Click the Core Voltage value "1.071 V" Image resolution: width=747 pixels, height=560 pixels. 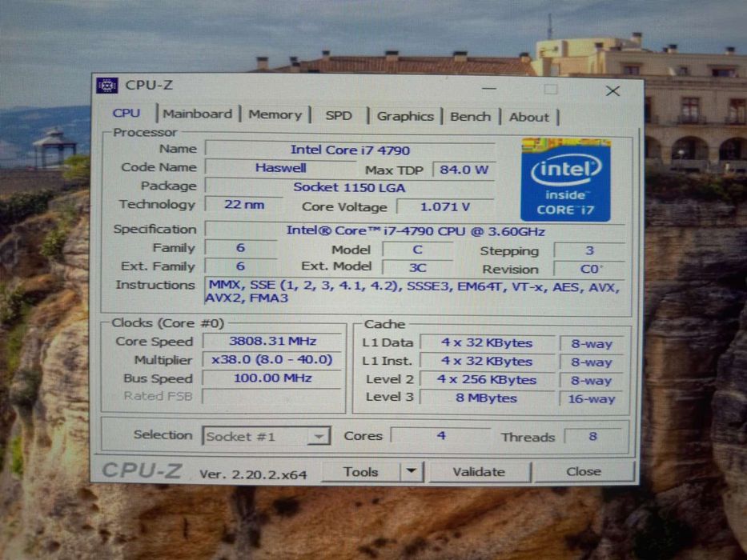445,206
